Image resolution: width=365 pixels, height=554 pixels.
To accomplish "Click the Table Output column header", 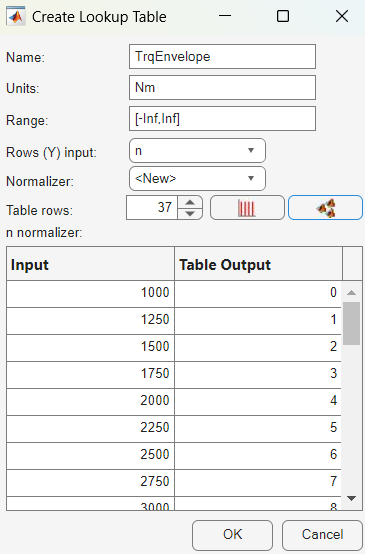I will [x=258, y=264].
